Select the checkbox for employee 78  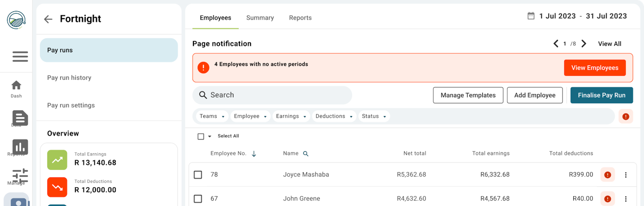(198, 175)
